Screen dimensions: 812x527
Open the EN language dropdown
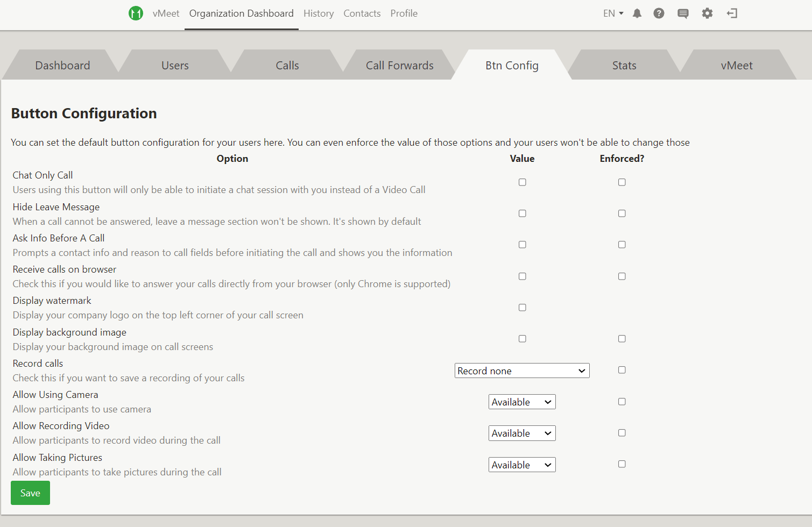(613, 13)
